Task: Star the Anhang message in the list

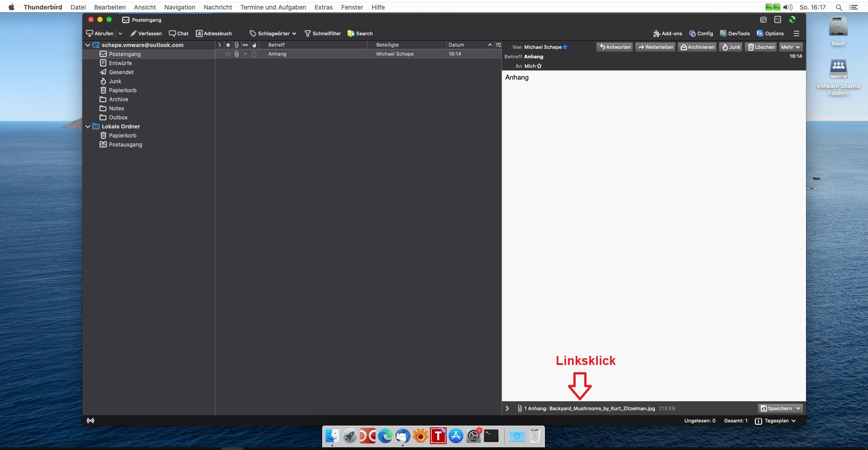Action: point(228,54)
